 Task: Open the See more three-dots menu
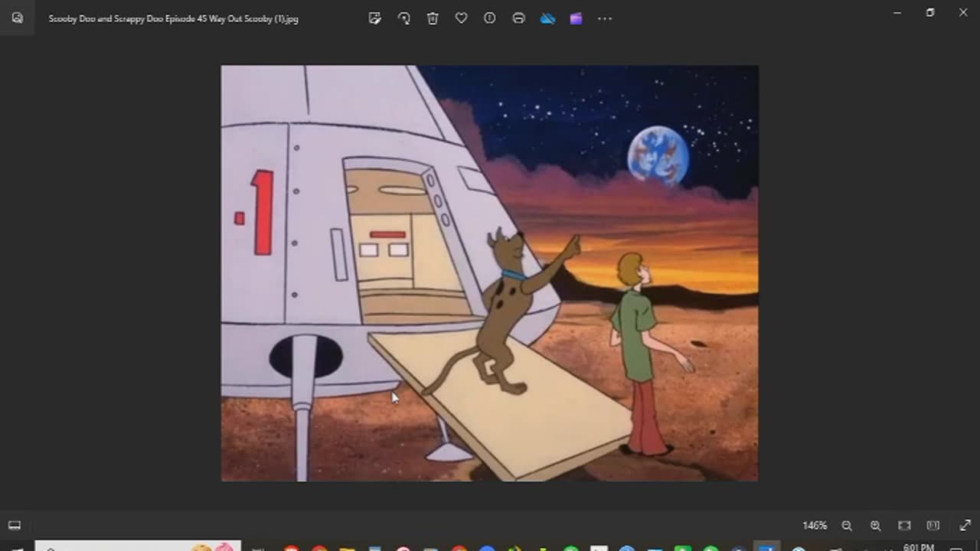click(605, 18)
